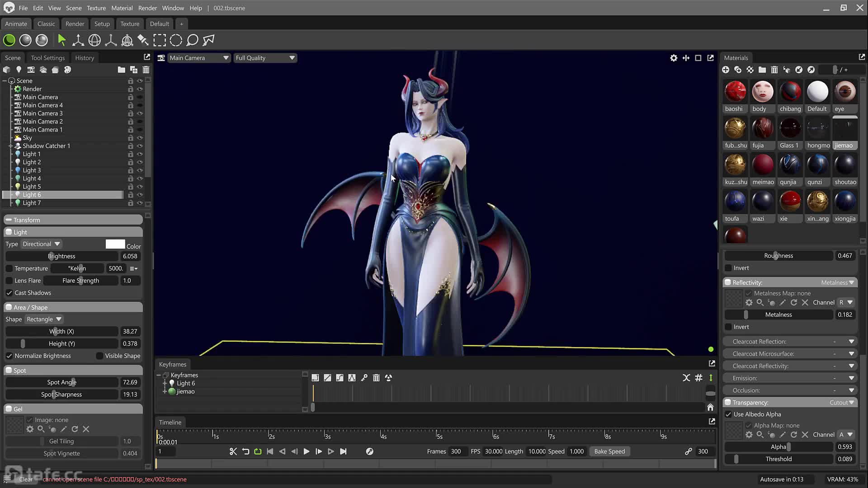868x488 pixels.
Task: Select the lasso selection tool
Action: click(x=192, y=40)
